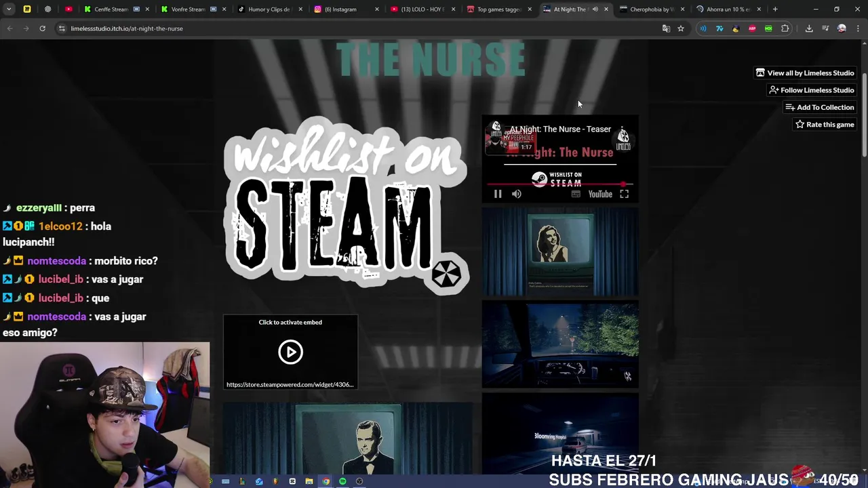Image resolution: width=868 pixels, height=488 pixels.
Task: Open Blooming Hospital screenshot thumbnail
Action: pyautogui.click(x=560, y=434)
